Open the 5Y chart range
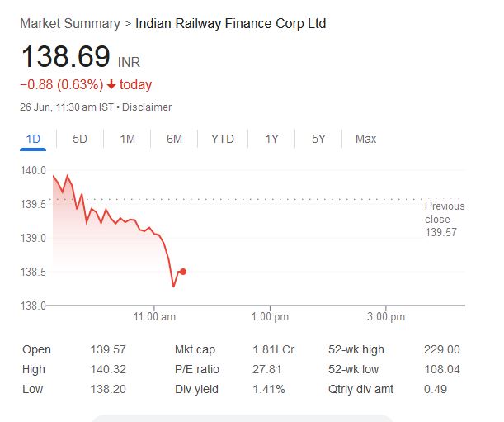Image resolution: width=504 pixels, height=422 pixels. [x=318, y=139]
